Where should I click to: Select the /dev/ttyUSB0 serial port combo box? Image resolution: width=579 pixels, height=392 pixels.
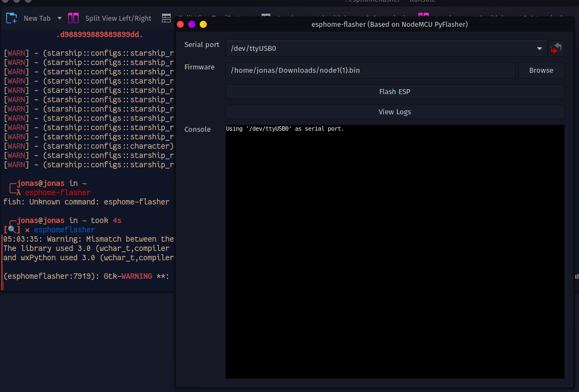tap(378, 48)
